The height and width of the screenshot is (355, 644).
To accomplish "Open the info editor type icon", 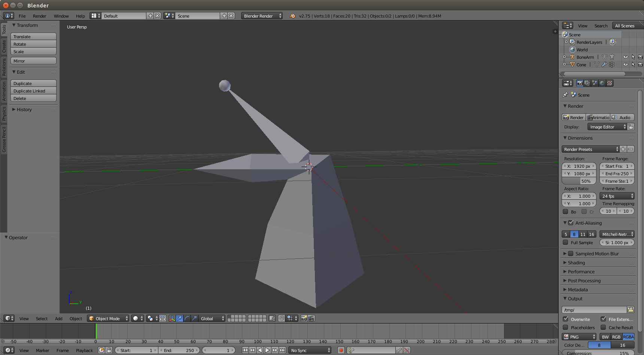I will 9,16.
